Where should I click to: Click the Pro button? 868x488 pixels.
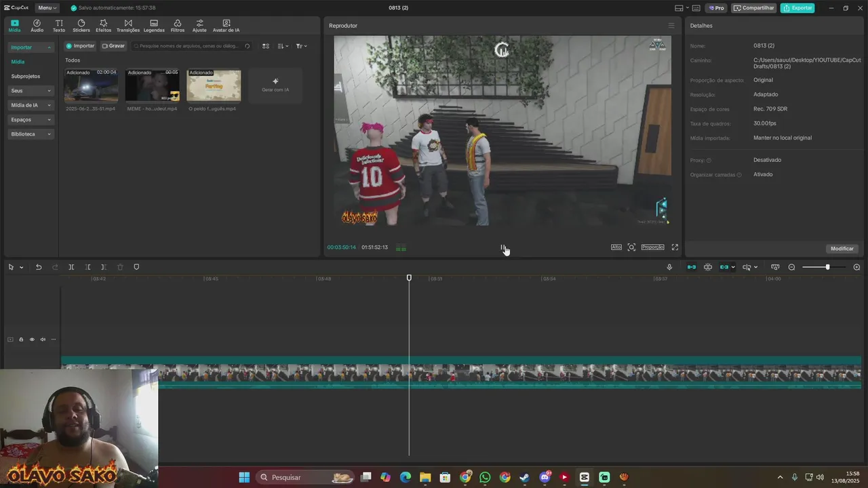(716, 8)
